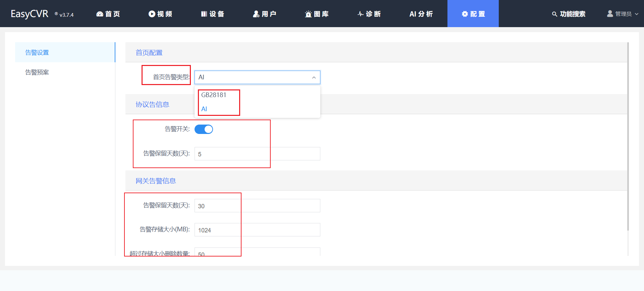Image resolution: width=644 pixels, height=291 pixels.
Task: Click the 告警存储大小(MB) input field
Action: [x=257, y=230]
